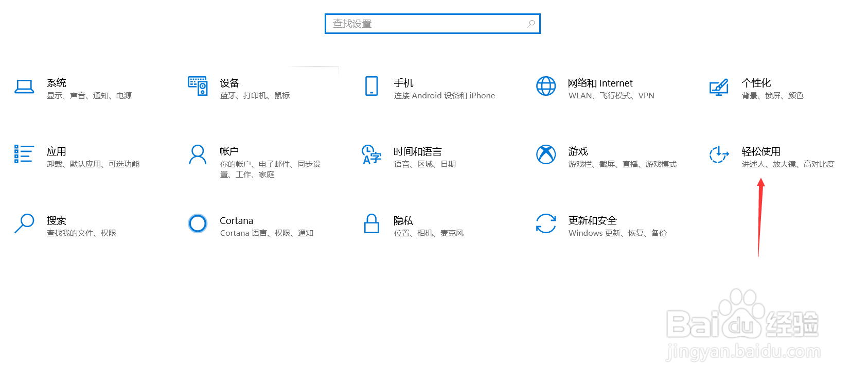
Task: Click the Cortana circle icon
Action: click(x=198, y=223)
